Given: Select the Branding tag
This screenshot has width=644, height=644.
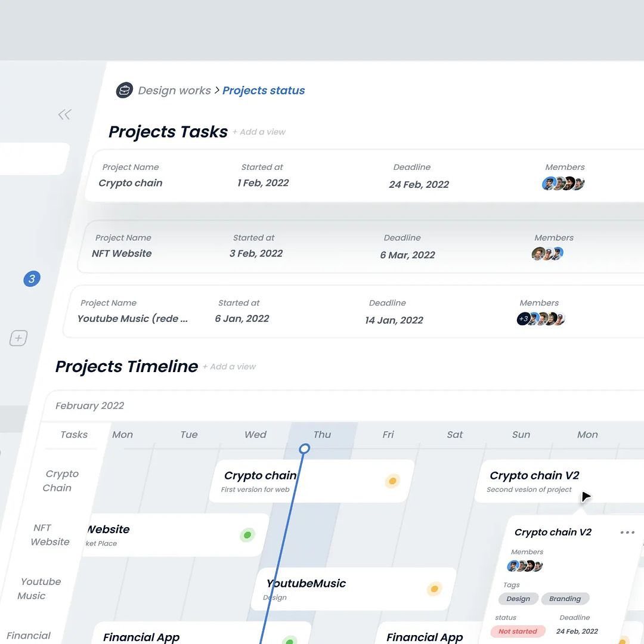Looking at the screenshot, I should [x=565, y=599].
